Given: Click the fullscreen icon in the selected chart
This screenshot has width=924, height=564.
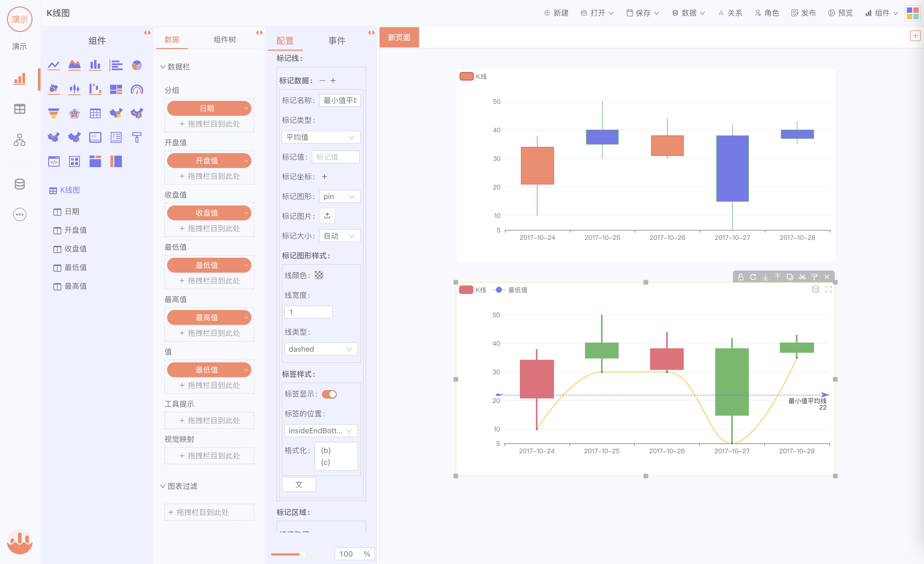Looking at the screenshot, I should point(828,289).
